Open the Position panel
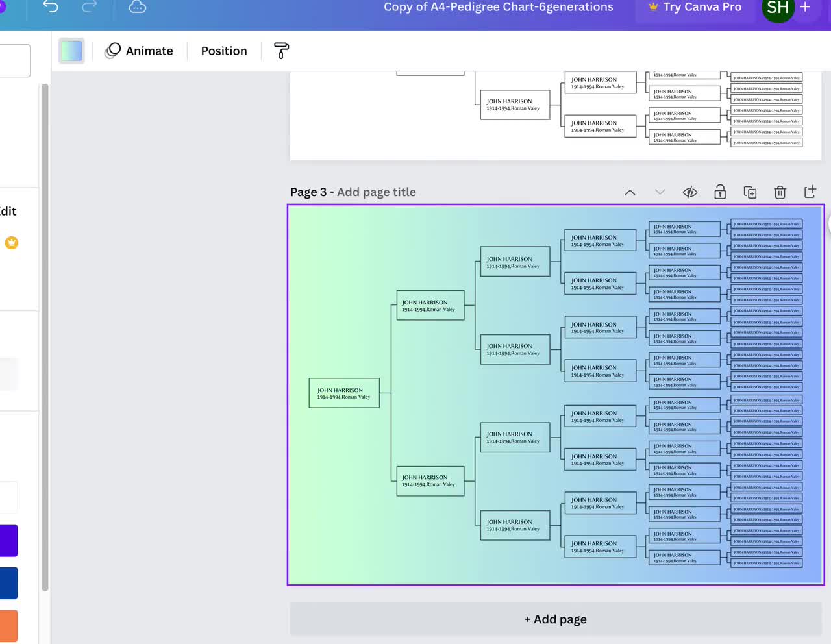This screenshot has height=644, width=831. point(224,51)
